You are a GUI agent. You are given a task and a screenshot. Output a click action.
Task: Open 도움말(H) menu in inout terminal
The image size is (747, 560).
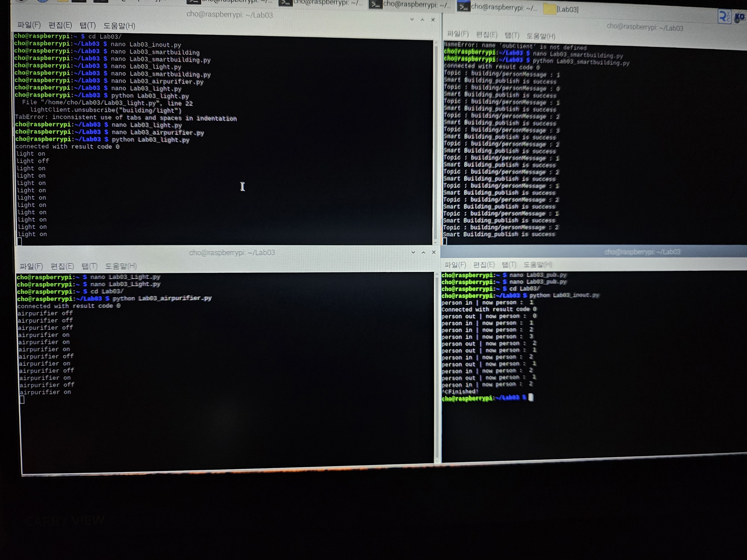[537, 265]
